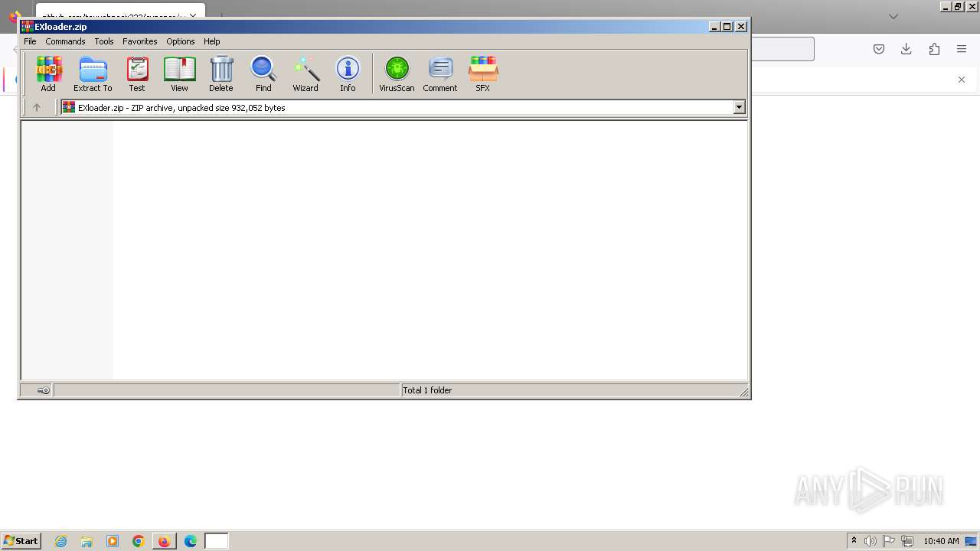This screenshot has height=551, width=980.
Task: Minimize the EXloader.zip WinRAR window
Action: coord(714,26)
